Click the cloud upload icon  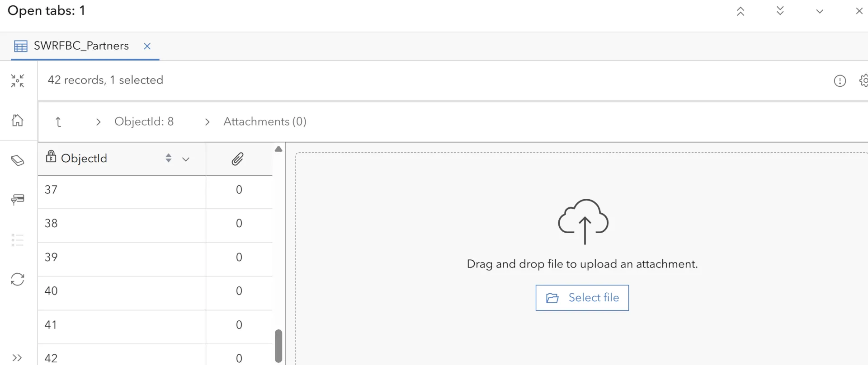tap(583, 221)
